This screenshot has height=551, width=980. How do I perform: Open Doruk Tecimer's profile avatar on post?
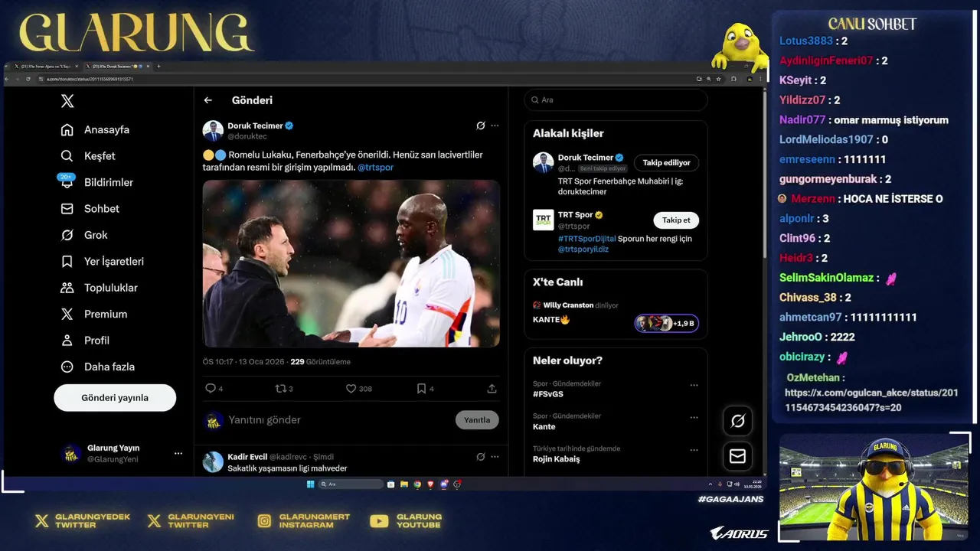pos(213,131)
